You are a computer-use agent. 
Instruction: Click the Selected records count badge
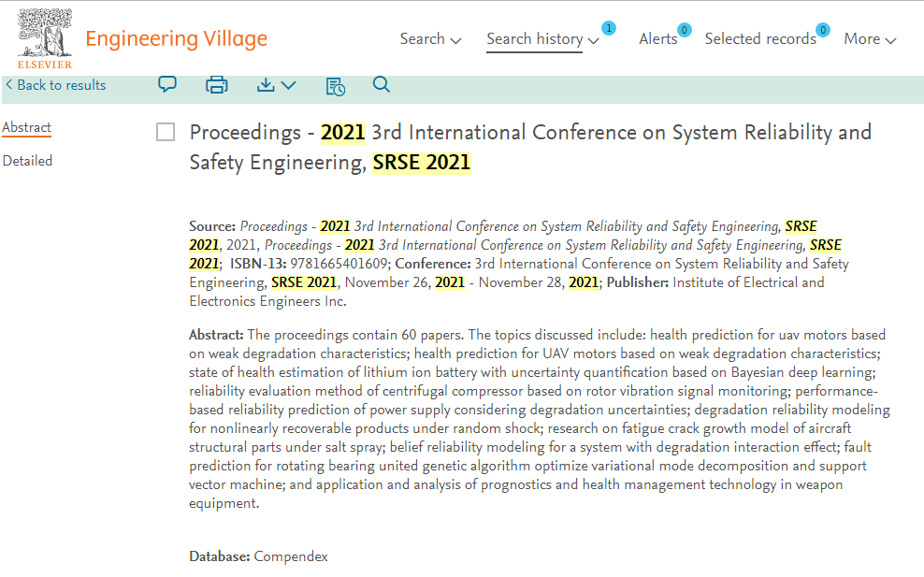[x=823, y=30]
